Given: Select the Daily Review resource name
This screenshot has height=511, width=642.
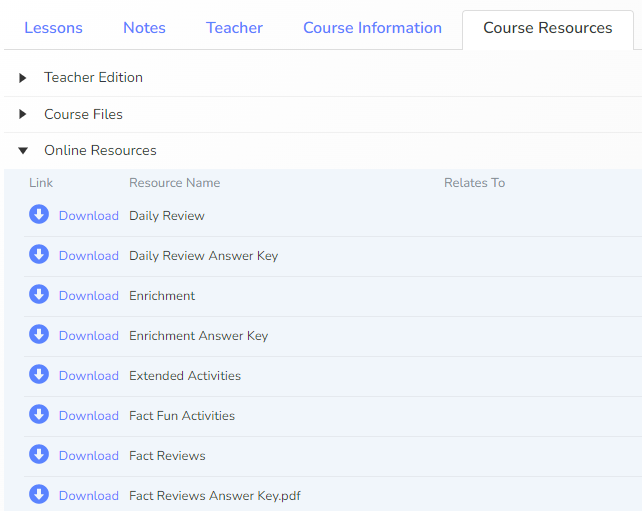Looking at the screenshot, I should coord(167,216).
